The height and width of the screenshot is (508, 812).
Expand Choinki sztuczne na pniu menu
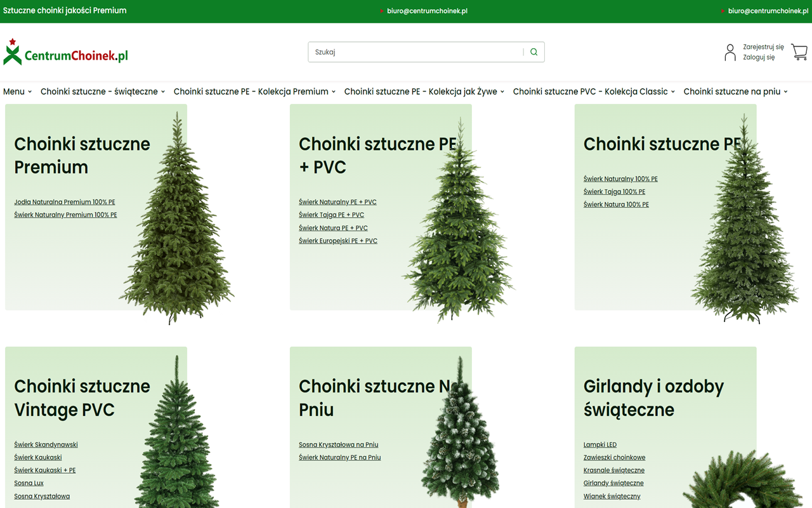tap(735, 91)
